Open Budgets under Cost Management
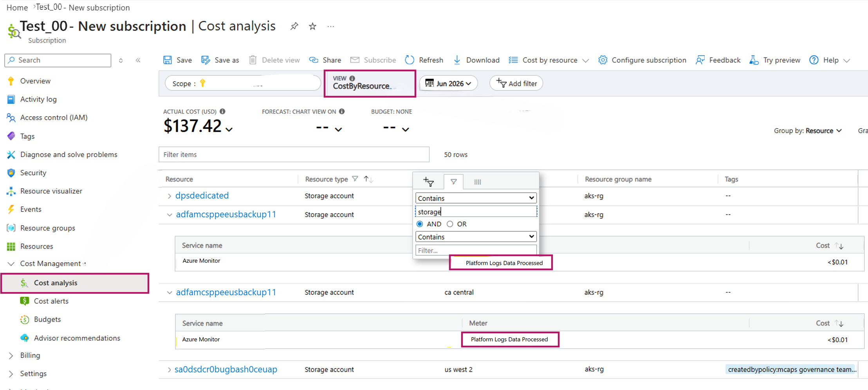The height and width of the screenshot is (390, 868). click(x=47, y=320)
